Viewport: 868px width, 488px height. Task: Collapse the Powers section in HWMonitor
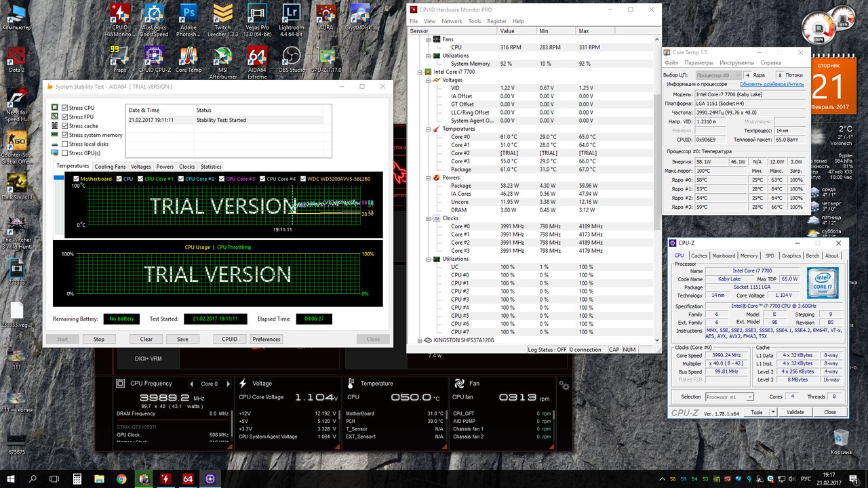pos(428,178)
